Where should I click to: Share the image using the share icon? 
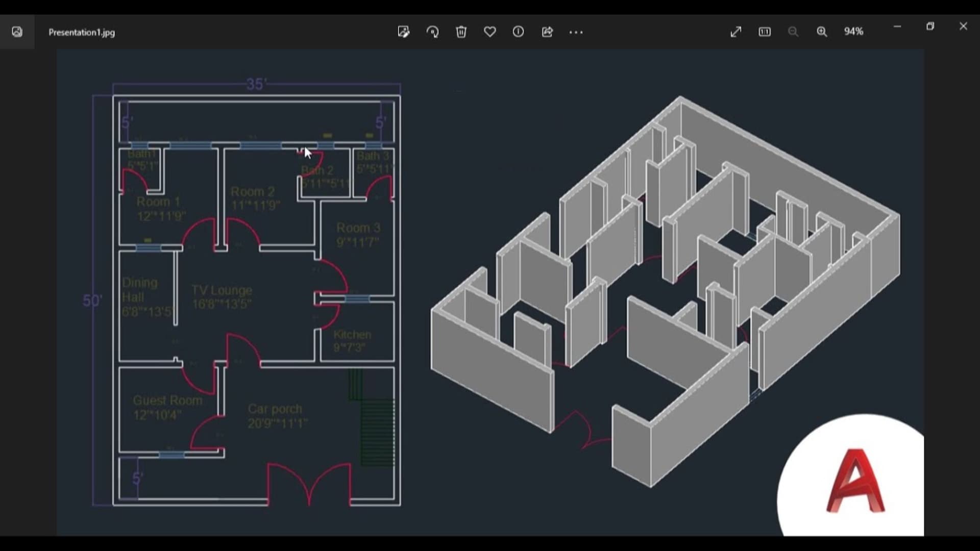(547, 32)
